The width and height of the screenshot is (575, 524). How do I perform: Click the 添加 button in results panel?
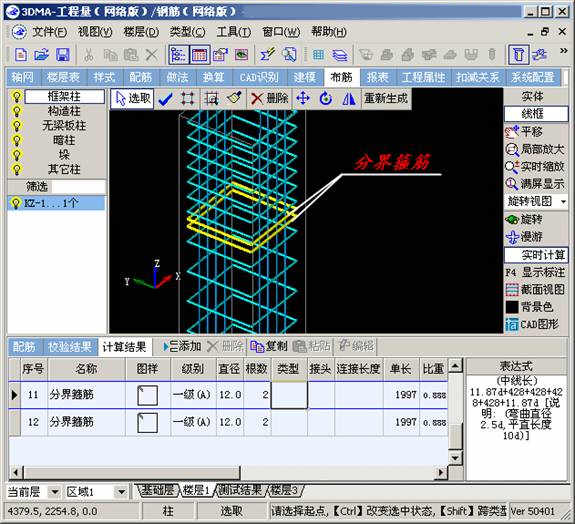point(182,346)
